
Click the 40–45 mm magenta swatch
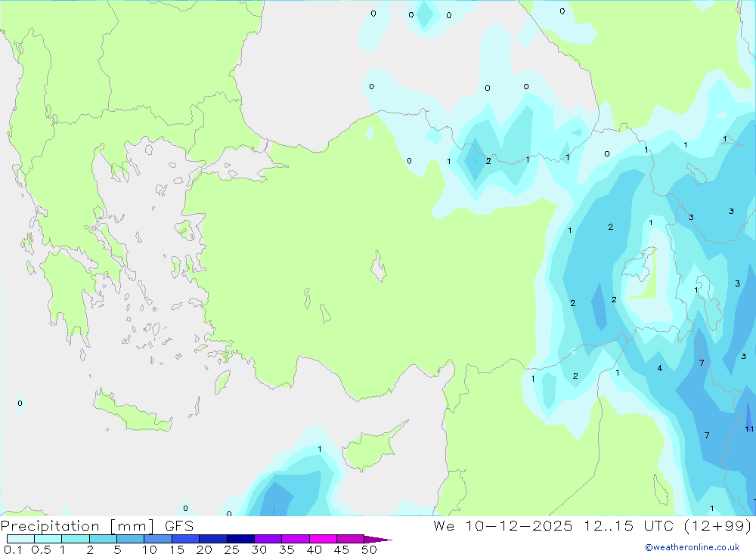coord(323,539)
